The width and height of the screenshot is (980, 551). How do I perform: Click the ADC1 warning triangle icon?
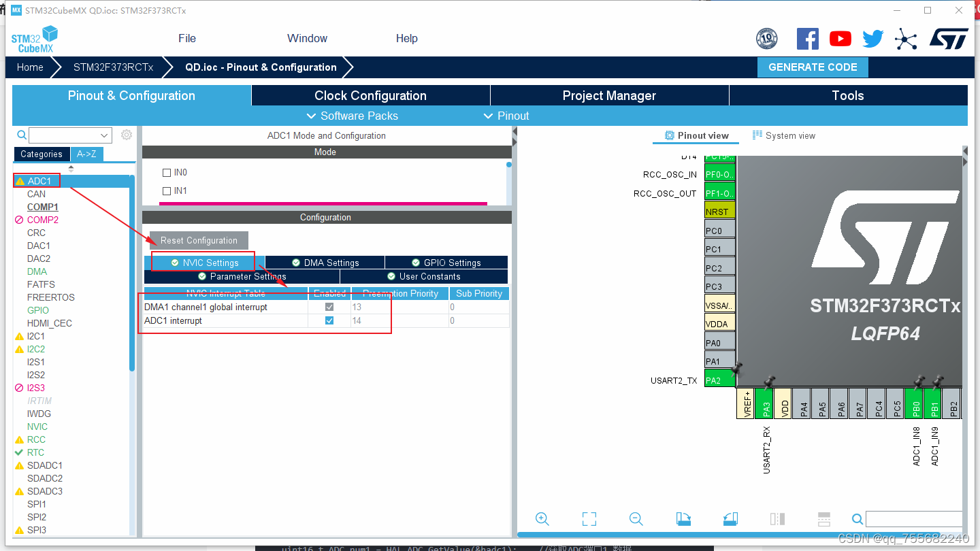click(20, 182)
